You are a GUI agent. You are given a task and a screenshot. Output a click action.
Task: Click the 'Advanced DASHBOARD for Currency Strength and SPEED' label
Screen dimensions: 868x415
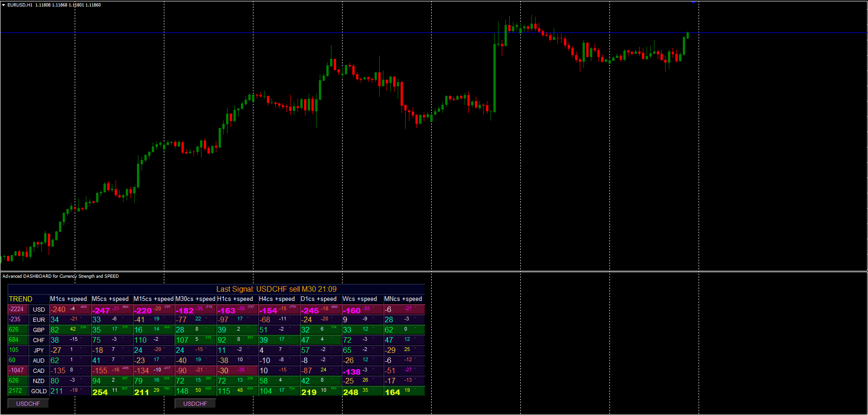point(61,276)
